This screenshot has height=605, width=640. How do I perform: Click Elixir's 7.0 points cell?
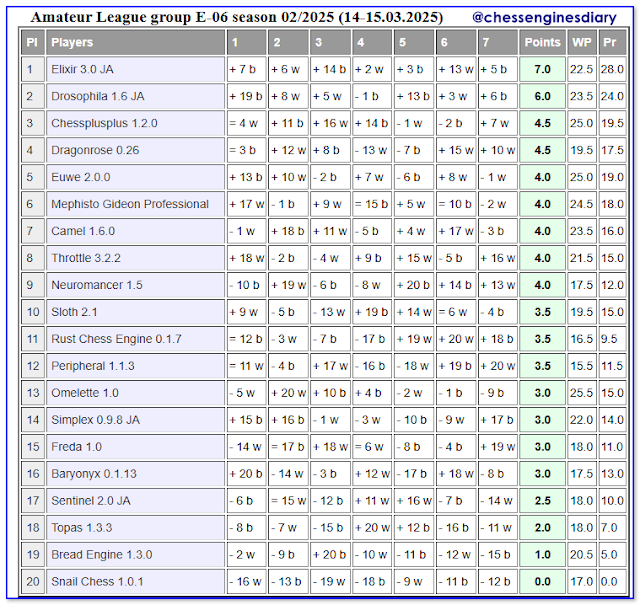(542, 69)
